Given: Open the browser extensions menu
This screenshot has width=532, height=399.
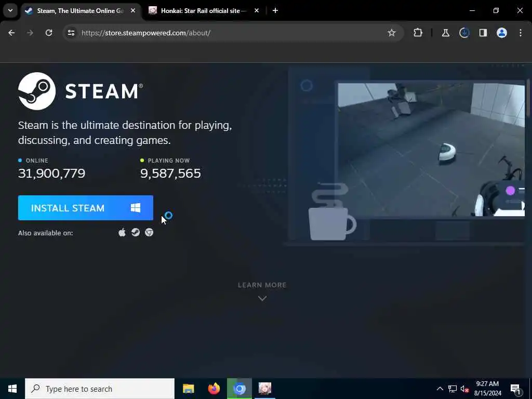Looking at the screenshot, I should pos(418,33).
